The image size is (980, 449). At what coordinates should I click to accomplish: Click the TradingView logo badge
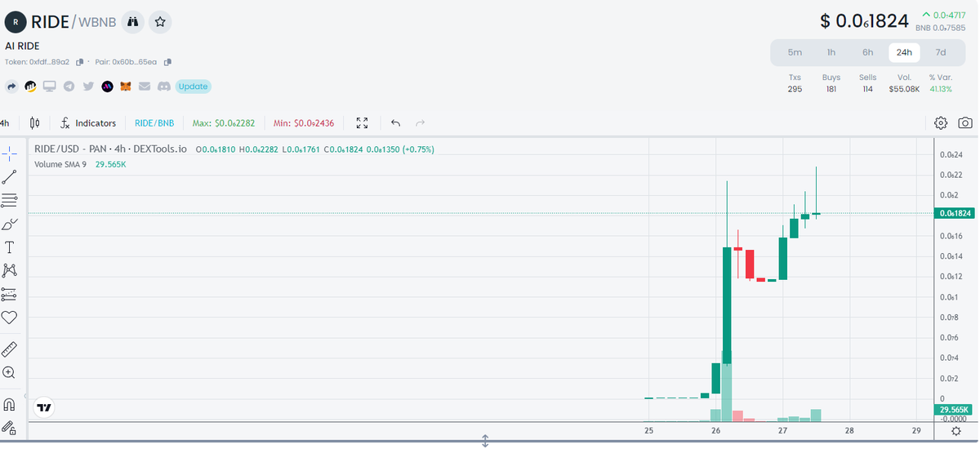(44, 407)
